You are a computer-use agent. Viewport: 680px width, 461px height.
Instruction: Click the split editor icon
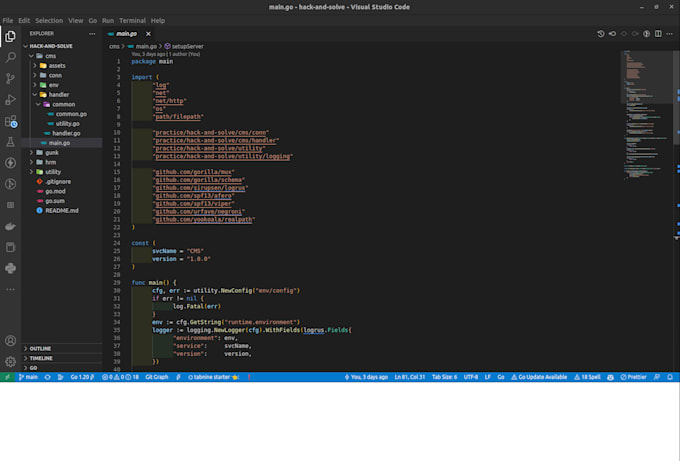click(x=658, y=34)
